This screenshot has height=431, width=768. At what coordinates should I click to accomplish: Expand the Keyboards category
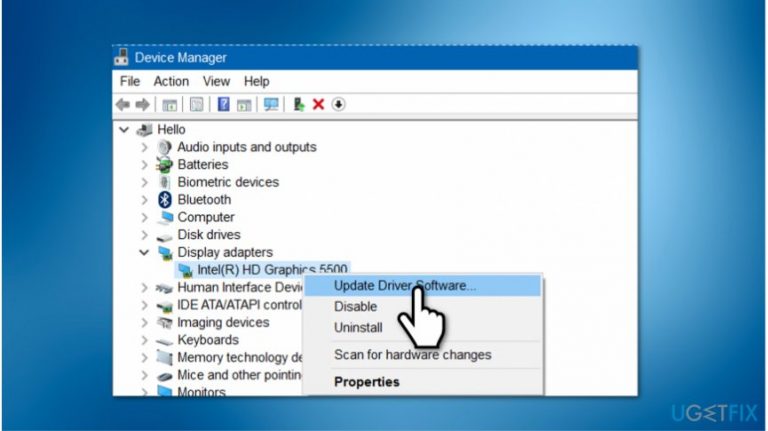click(144, 340)
